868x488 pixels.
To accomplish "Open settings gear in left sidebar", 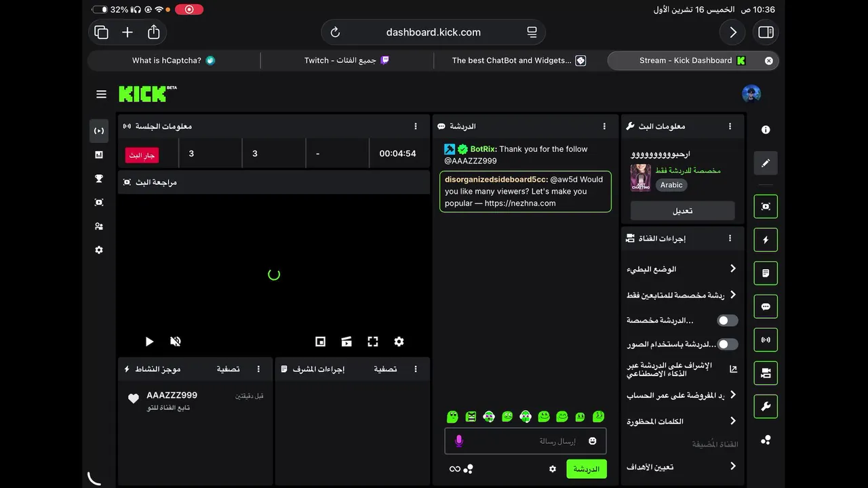I will point(99,250).
